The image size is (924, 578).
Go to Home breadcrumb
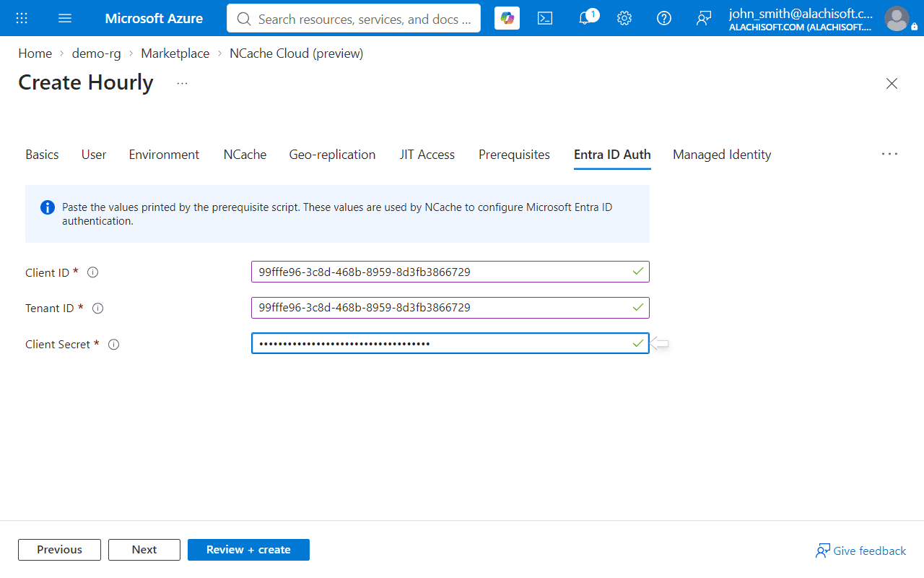pos(35,53)
